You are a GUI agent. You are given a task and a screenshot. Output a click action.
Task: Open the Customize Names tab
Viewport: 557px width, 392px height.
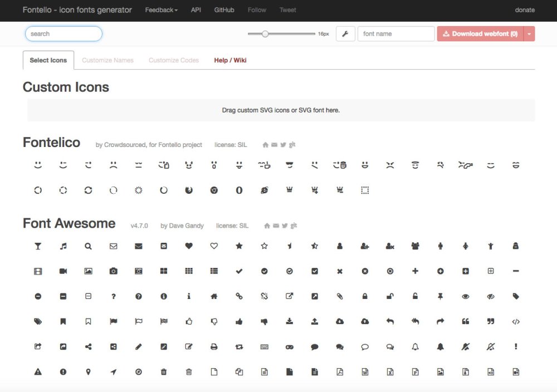pyautogui.click(x=108, y=60)
